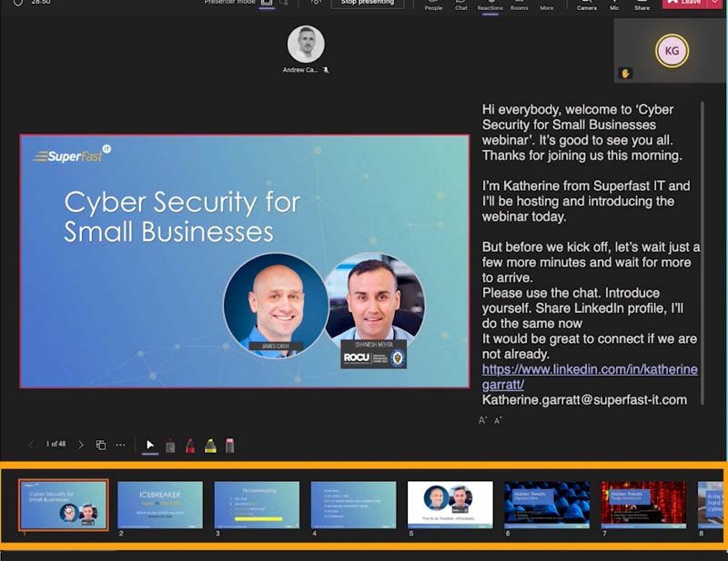Go to the previous slide arrow
Viewport: 728px width, 561px height.
click(31, 445)
